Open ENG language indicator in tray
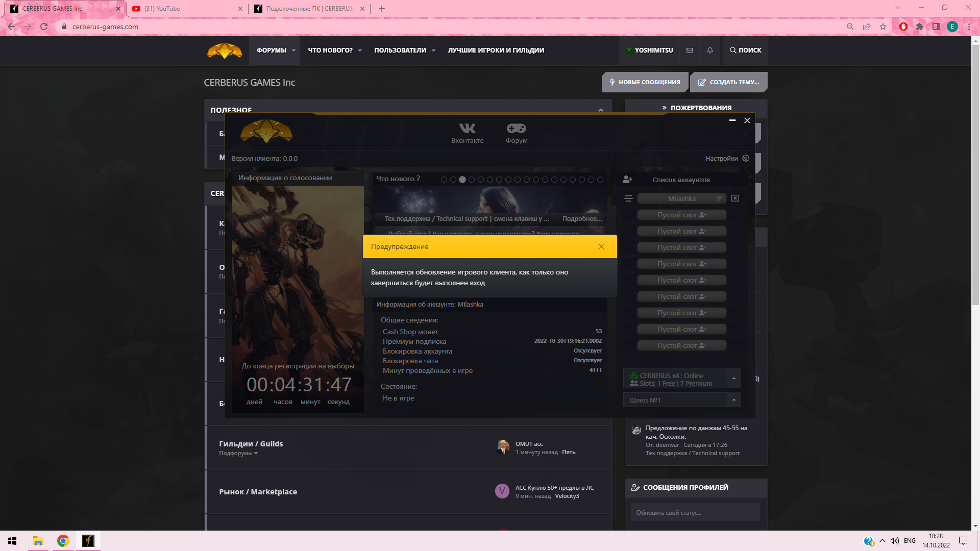Viewport: 980px width, 551px height. [x=910, y=541]
